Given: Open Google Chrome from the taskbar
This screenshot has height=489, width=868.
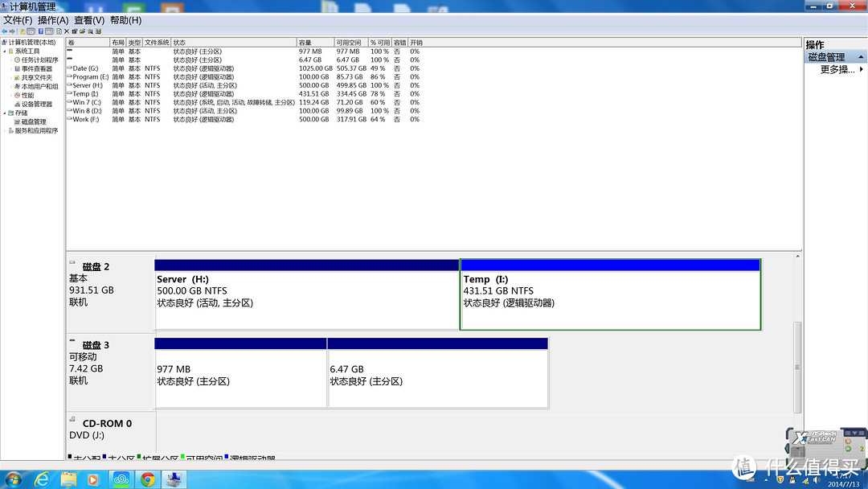Looking at the screenshot, I should pos(147,479).
